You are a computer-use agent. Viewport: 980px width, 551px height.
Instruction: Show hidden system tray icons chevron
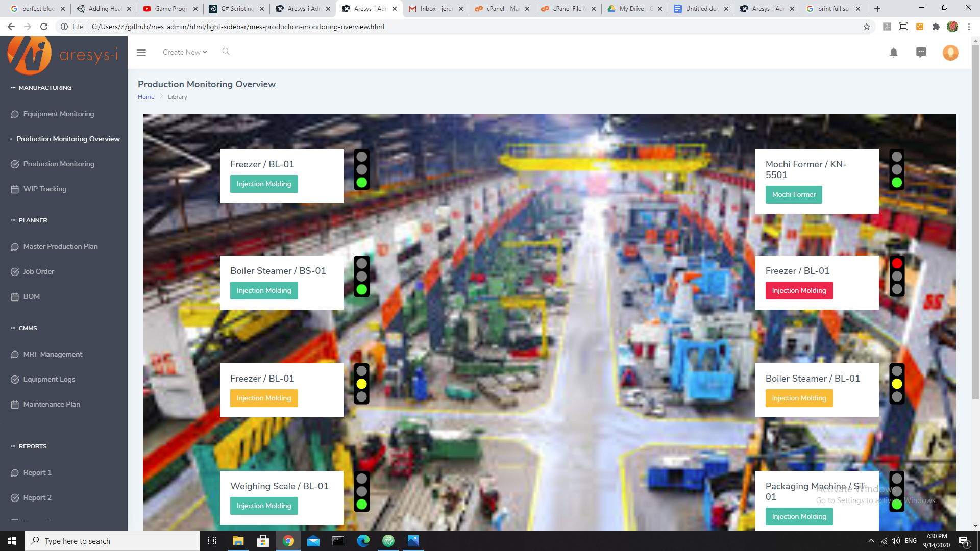871,541
